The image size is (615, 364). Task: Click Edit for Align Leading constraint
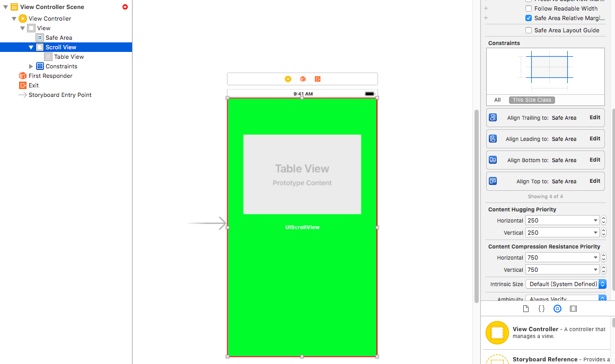click(x=595, y=139)
